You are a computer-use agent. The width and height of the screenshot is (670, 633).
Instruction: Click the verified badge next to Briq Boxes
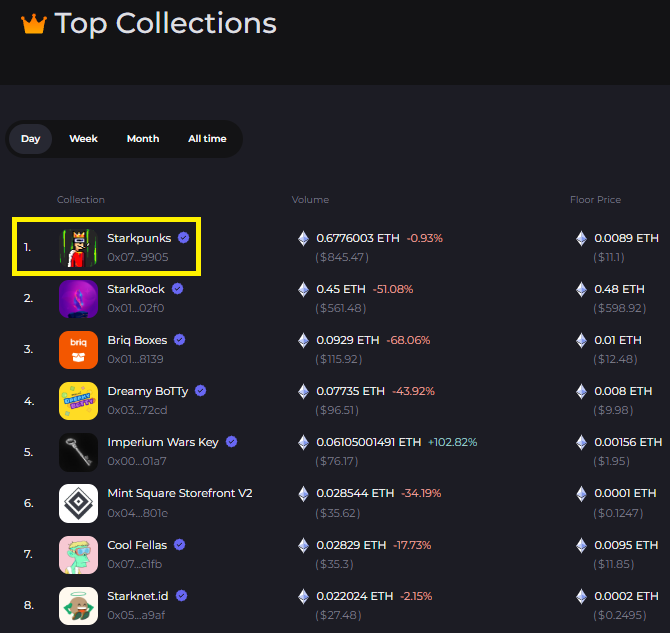point(179,340)
